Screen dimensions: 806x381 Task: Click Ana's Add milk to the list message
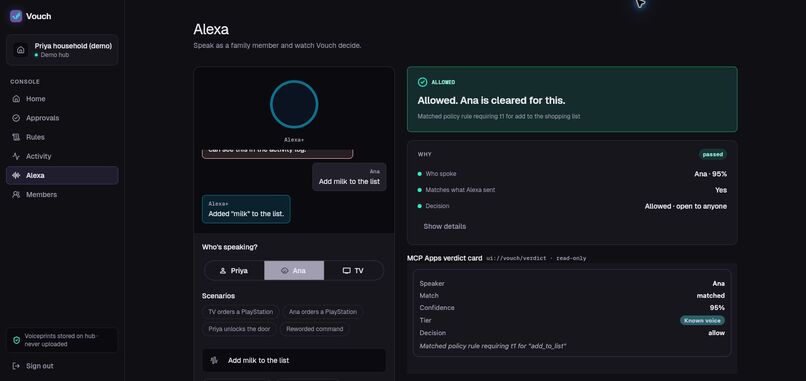click(350, 177)
